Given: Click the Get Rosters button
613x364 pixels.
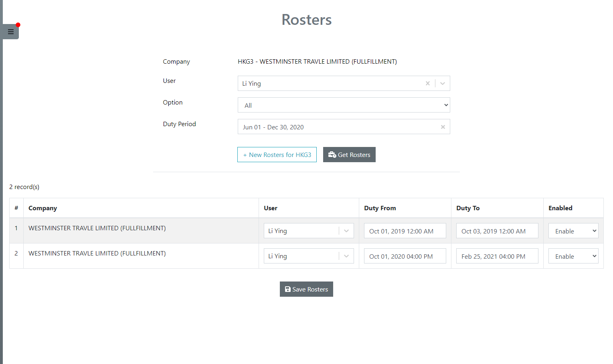Looking at the screenshot, I should 349,155.
